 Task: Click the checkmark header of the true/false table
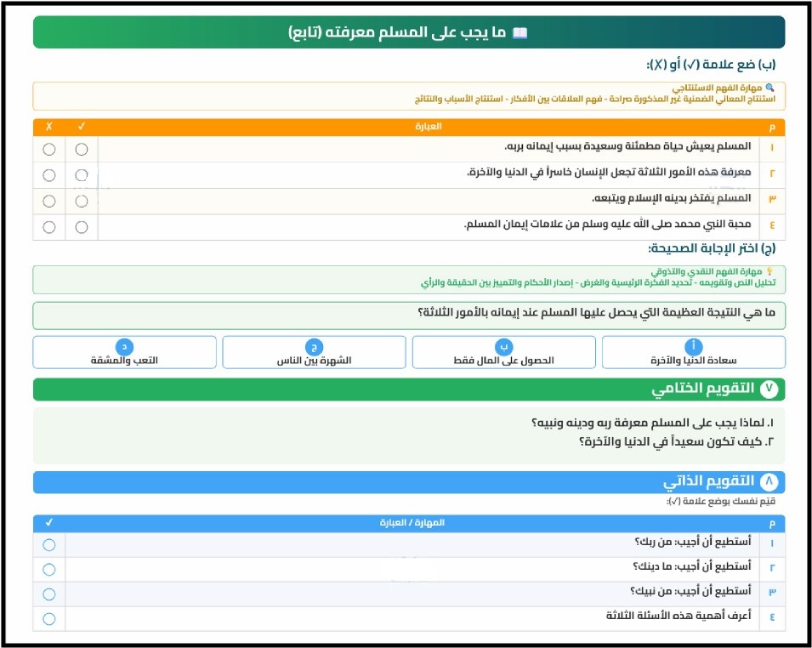(x=82, y=127)
